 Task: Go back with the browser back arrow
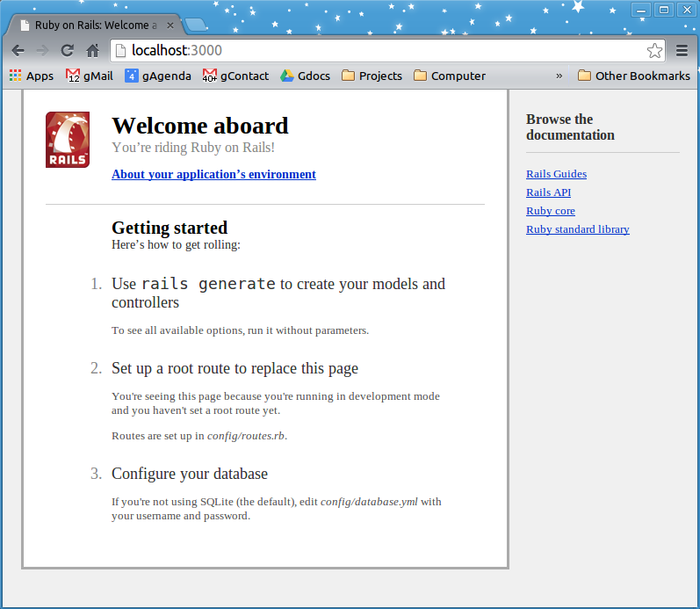tap(18, 50)
